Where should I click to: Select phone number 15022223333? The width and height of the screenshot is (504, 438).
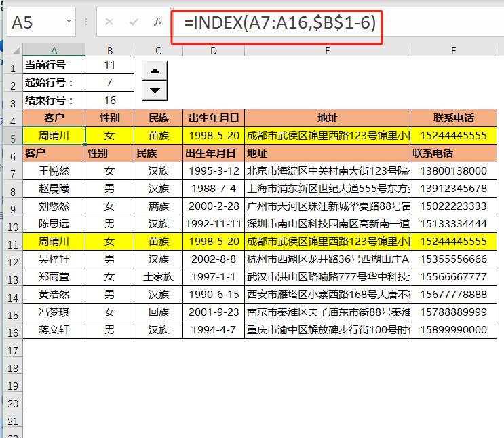(x=454, y=206)
